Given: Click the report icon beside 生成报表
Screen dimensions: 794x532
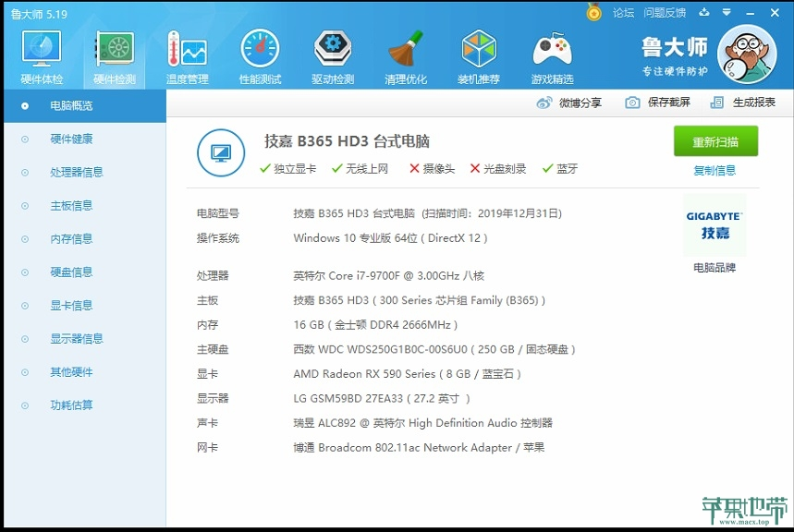Looking at the screenshot, I should point(717,103).
